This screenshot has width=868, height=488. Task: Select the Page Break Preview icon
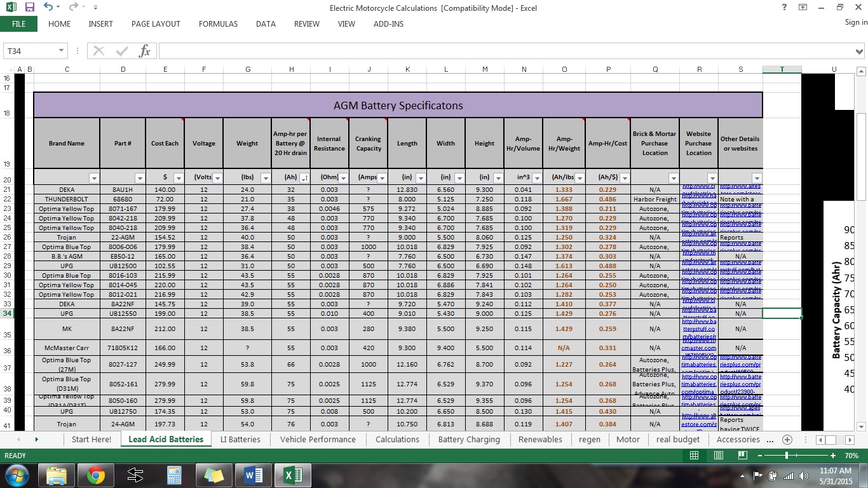point(743,456)
